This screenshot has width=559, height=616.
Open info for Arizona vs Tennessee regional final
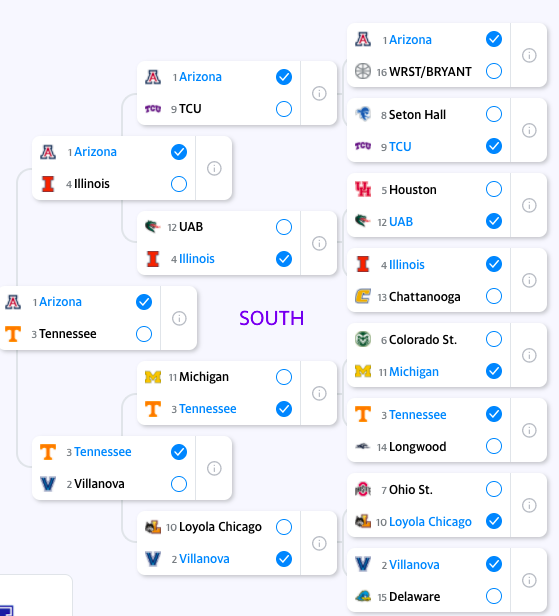coord(179,318)
